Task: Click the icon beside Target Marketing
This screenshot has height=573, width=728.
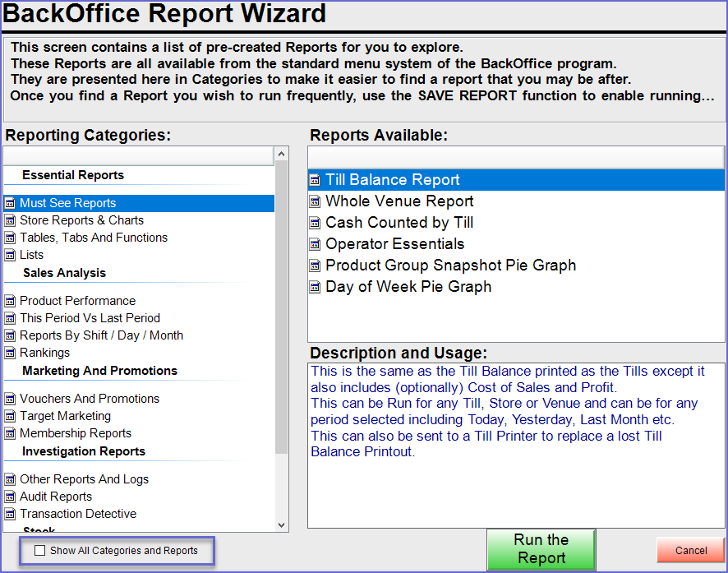Action: pos(10,416)
